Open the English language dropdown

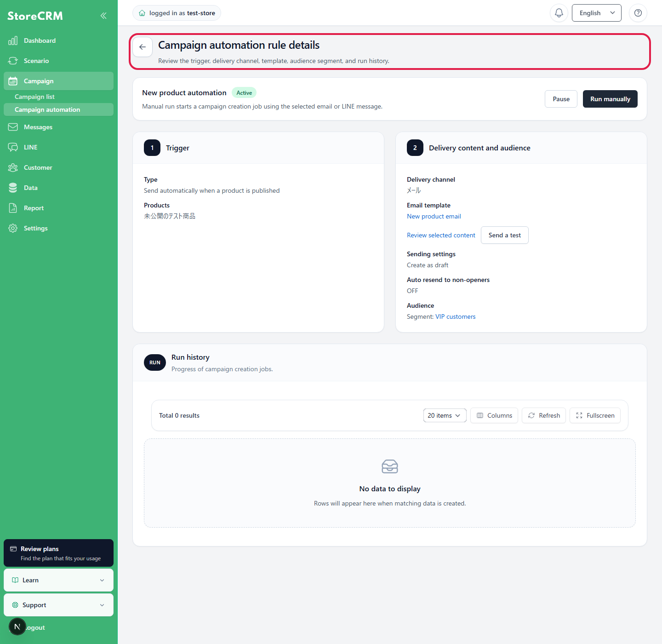[597, 13]
